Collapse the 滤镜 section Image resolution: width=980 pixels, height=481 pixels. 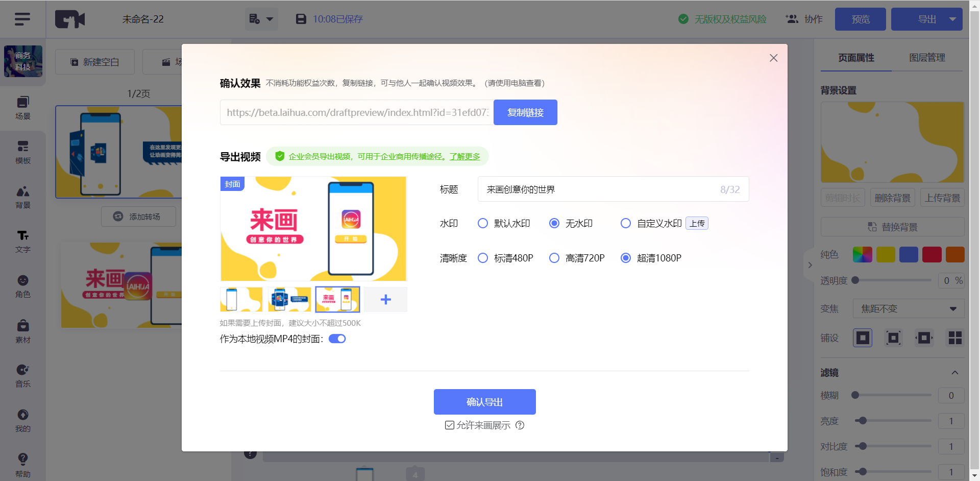954,373
